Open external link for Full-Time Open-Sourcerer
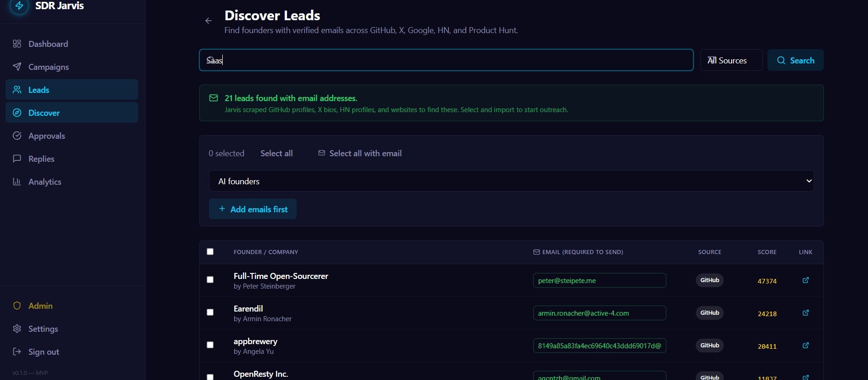Image resolution: width=868 pixels, height=380 pixels. point(806,280)
